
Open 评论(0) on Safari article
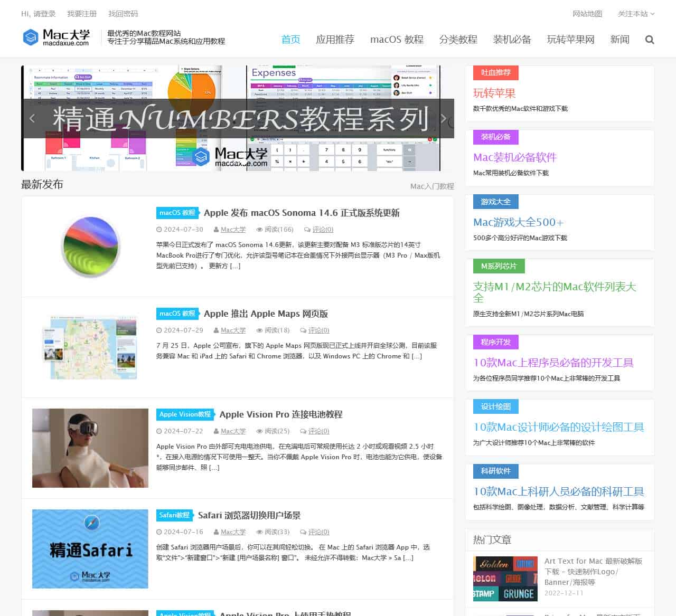pos(318,532)
